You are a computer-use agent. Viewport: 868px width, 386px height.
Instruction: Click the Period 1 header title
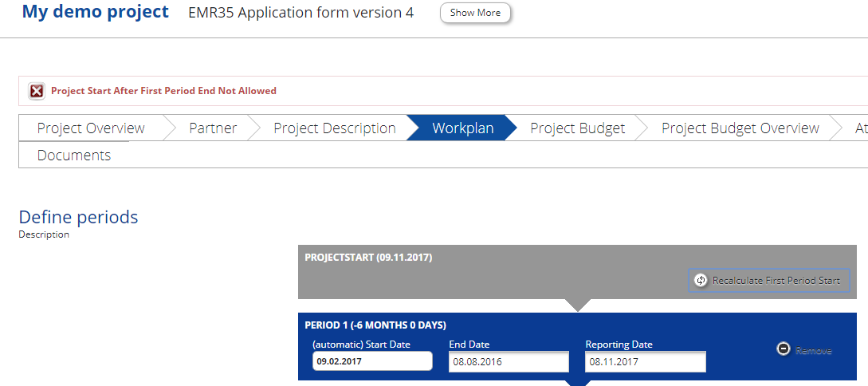[375, 325]
